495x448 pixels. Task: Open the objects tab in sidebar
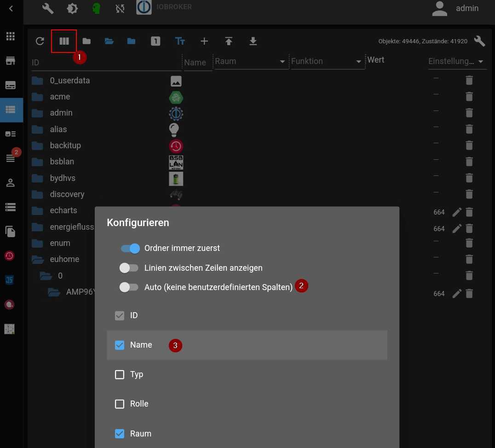(12, 110)
